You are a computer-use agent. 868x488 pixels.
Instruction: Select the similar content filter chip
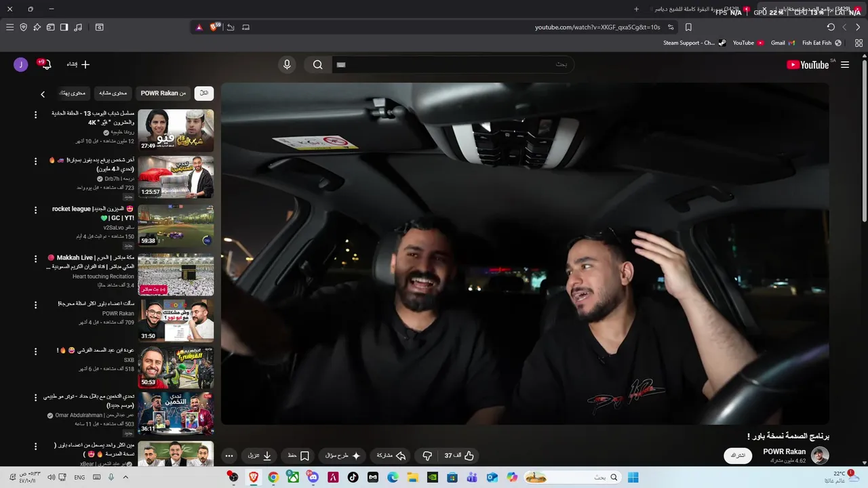113,93
